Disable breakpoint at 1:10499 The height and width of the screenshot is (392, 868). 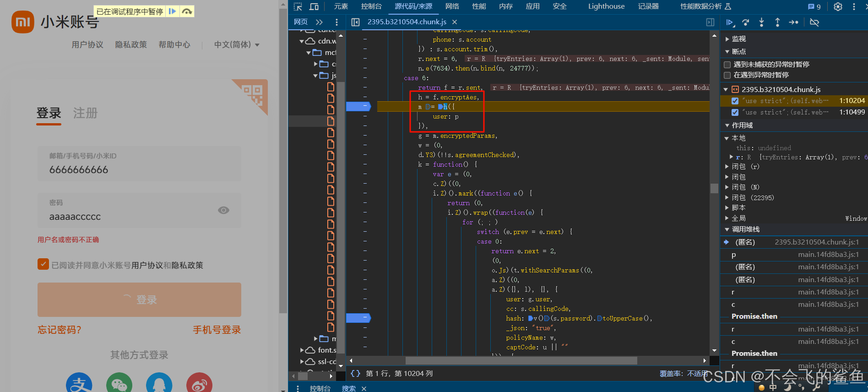[735, 112]
